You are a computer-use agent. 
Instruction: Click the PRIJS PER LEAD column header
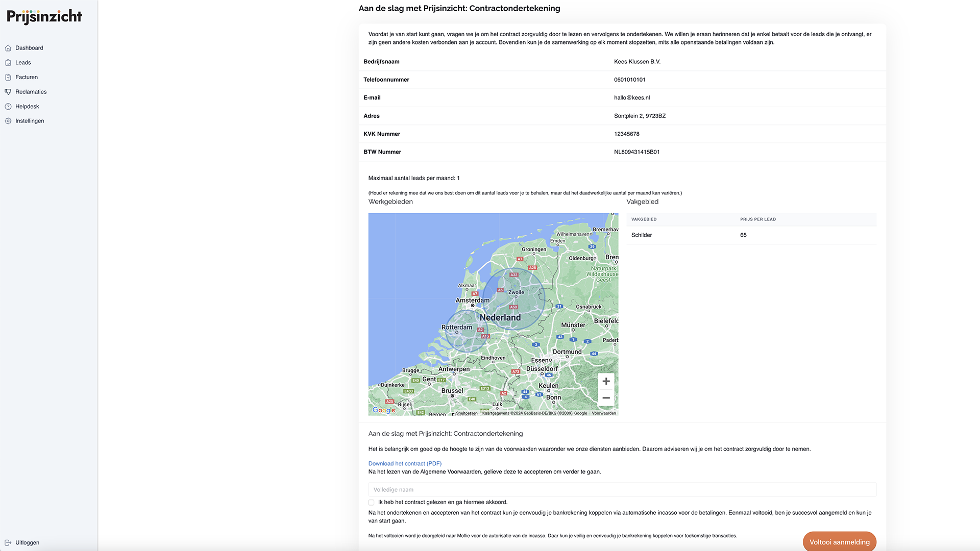(758, 219)
